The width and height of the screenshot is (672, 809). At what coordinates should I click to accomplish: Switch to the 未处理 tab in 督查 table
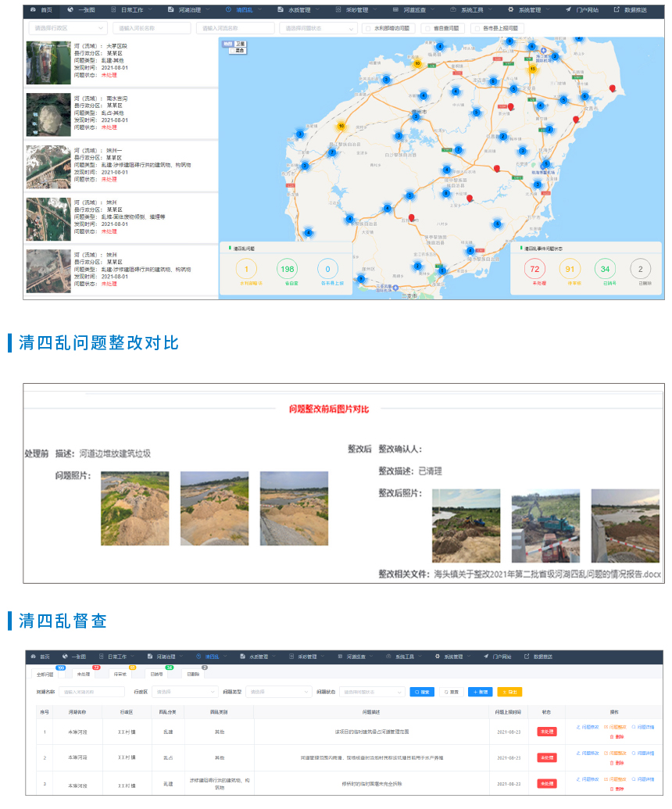point(82,673)
